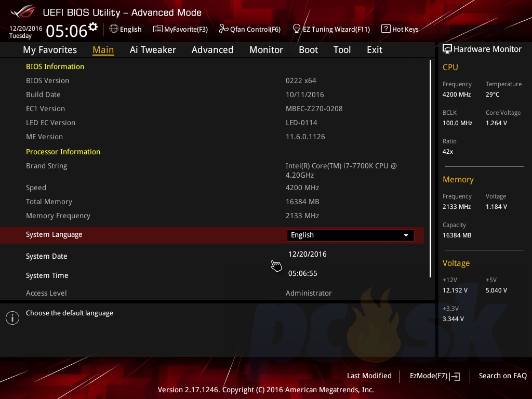532x399 pixels.
Task: Click CPU temperature reading 29°C
Action: point(493,95)
